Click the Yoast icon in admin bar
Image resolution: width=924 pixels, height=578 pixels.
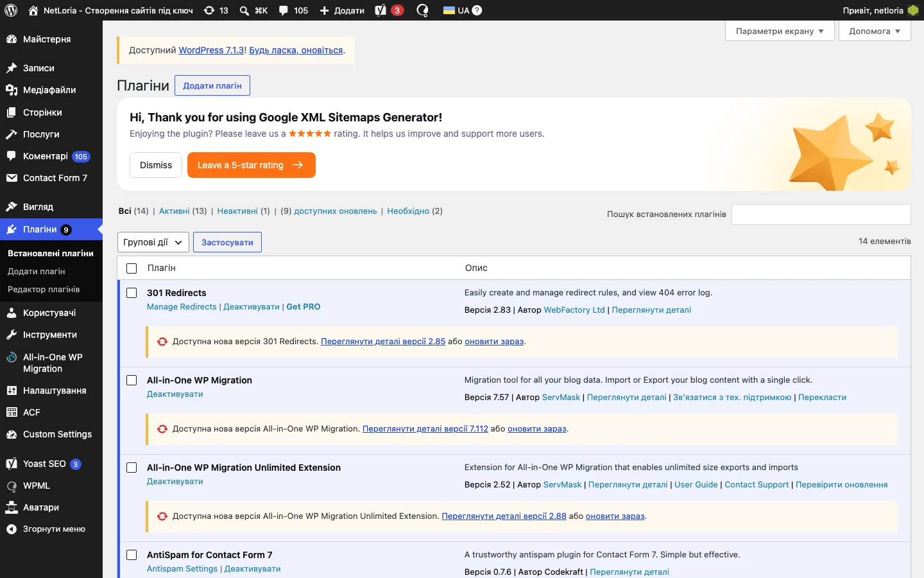pyautogui.click(x=381, y=10)
